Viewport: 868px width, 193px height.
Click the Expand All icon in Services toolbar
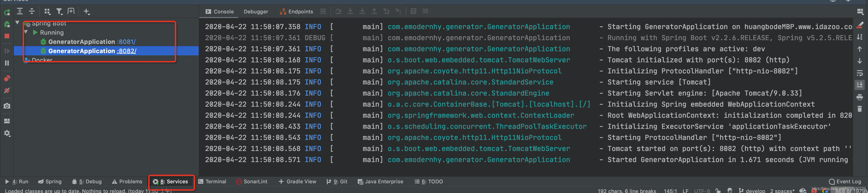coord(20,12)
